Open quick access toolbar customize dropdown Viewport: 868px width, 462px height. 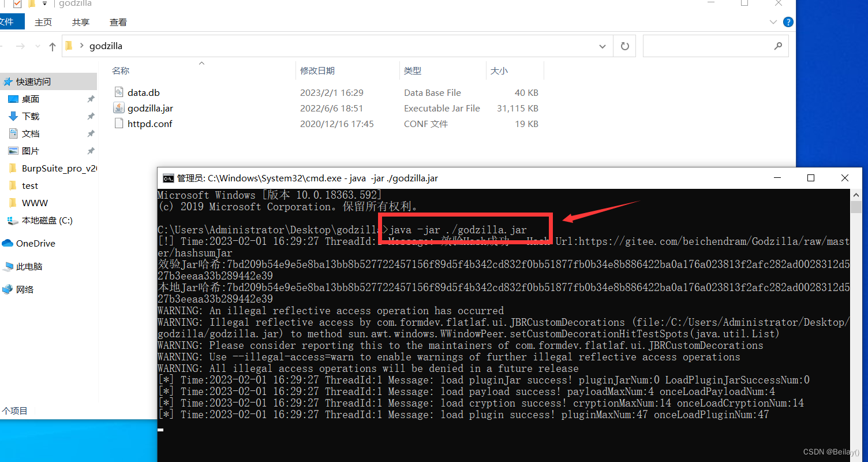(x=44, y=4)
